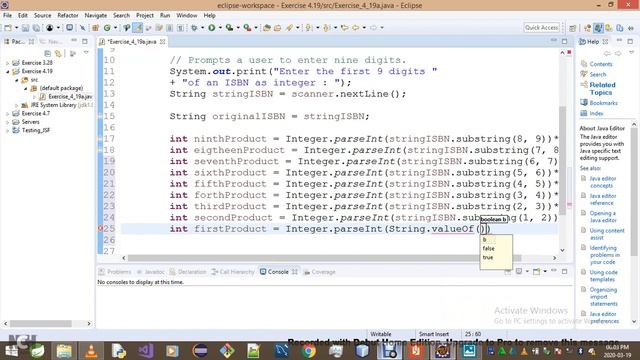Toggle the Open Console button in Console view
The height and width of the screenshot is (360, 640).
tap(536, 271)
